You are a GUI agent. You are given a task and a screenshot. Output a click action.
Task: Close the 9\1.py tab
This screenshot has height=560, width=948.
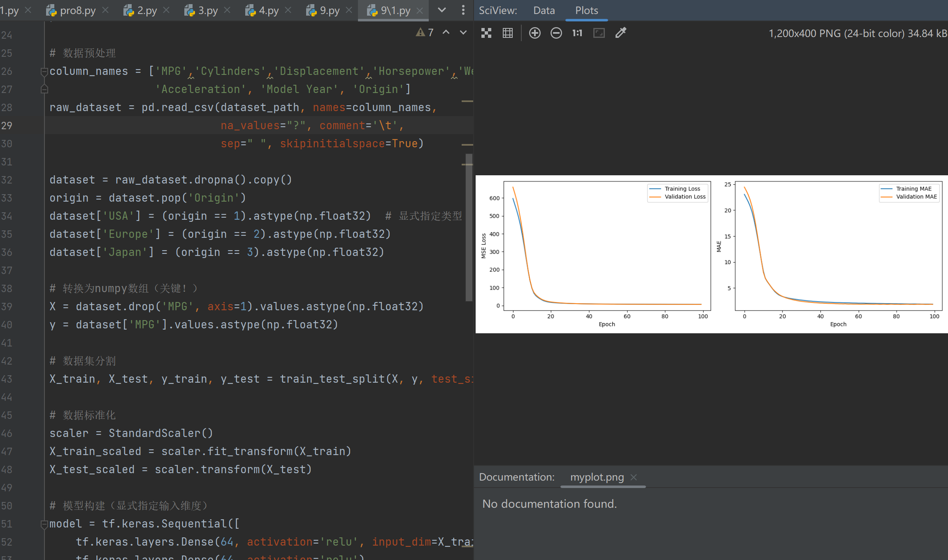(x=420, y=10)
